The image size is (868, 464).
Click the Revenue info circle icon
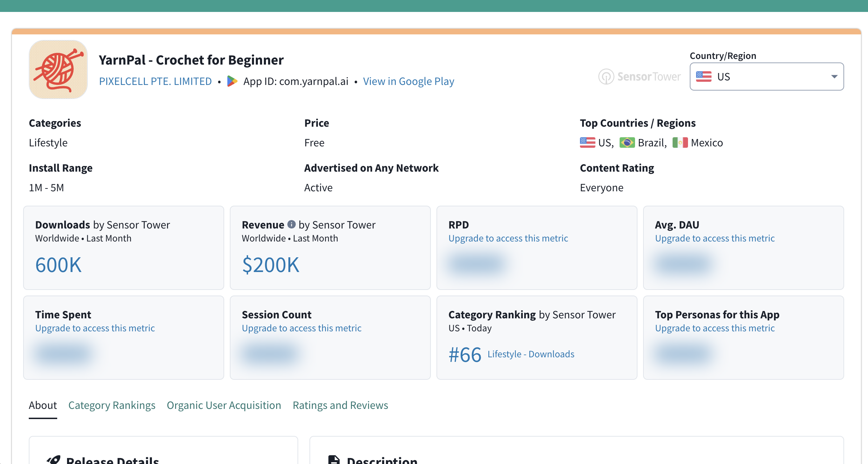pyautogui.click(x=291, y=224)
